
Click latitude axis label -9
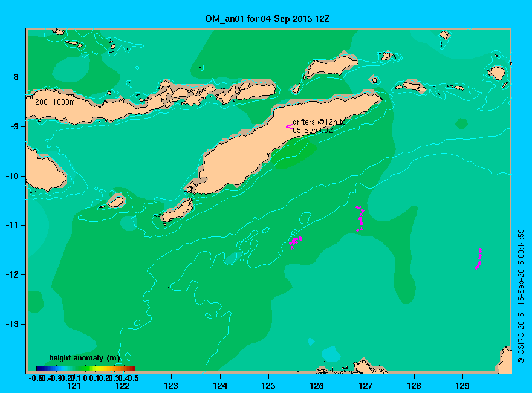(15, 126)
